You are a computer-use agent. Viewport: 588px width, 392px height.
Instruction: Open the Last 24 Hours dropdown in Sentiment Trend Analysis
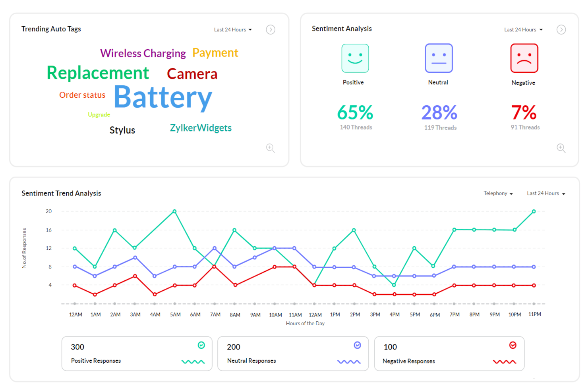[545, 193]
